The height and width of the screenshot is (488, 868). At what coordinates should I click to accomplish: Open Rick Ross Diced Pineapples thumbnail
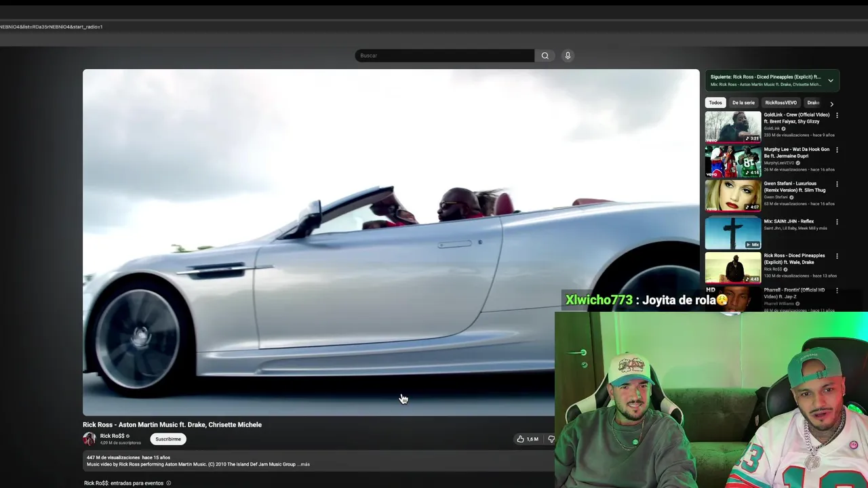coord(733,268)
